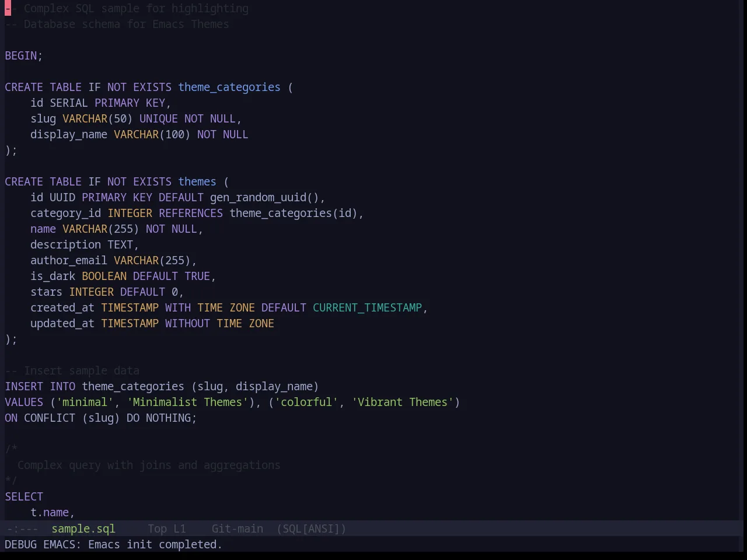The width and height of the screenshot is (747, 560).
Task: Click the SQL[ANSI] major mode indicator
Action: [311, 528]
